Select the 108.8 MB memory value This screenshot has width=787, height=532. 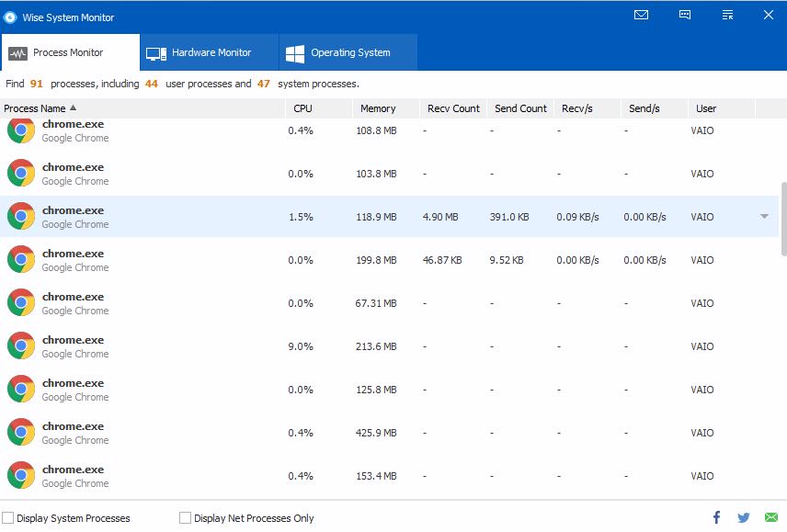[x=376, y=130]
